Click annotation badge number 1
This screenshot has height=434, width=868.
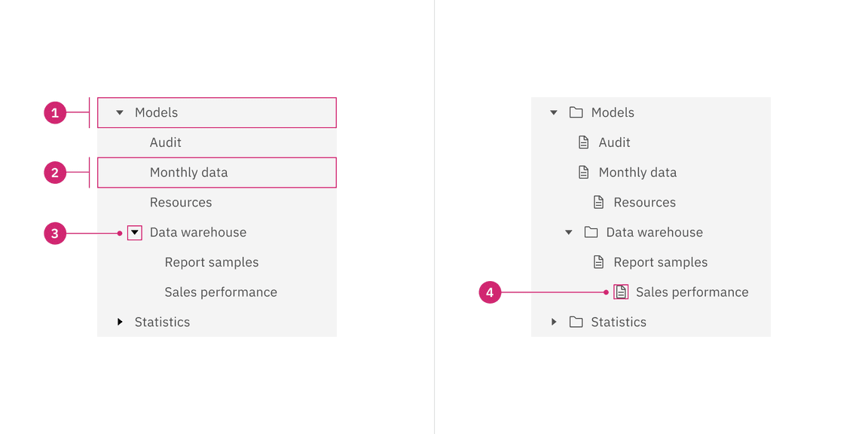tap(55, 113)
